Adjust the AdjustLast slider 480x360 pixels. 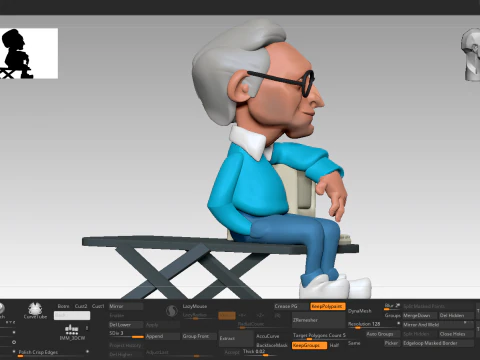(180, 353)
